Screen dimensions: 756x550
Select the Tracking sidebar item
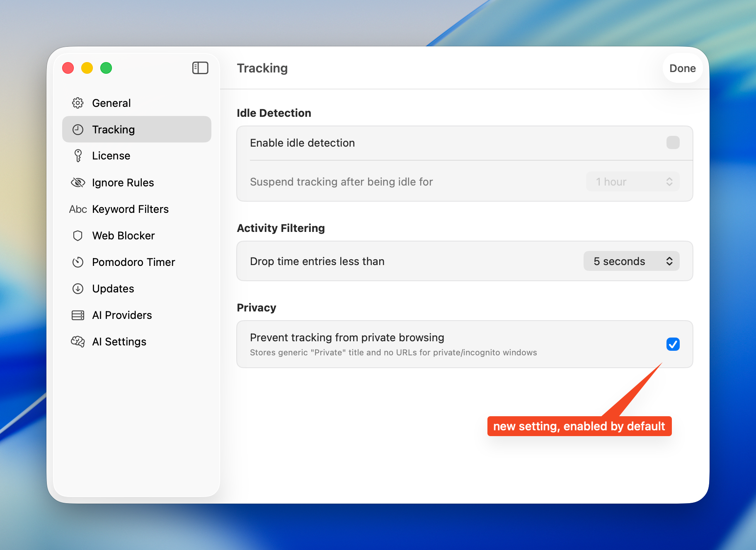(x=136, y=130)
